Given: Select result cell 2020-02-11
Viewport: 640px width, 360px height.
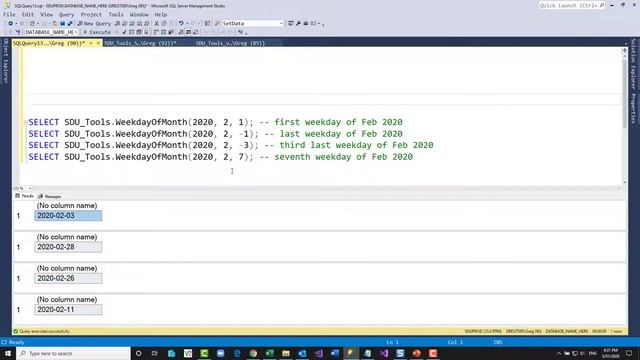Looking at the screenshot, I should [68, 309].
